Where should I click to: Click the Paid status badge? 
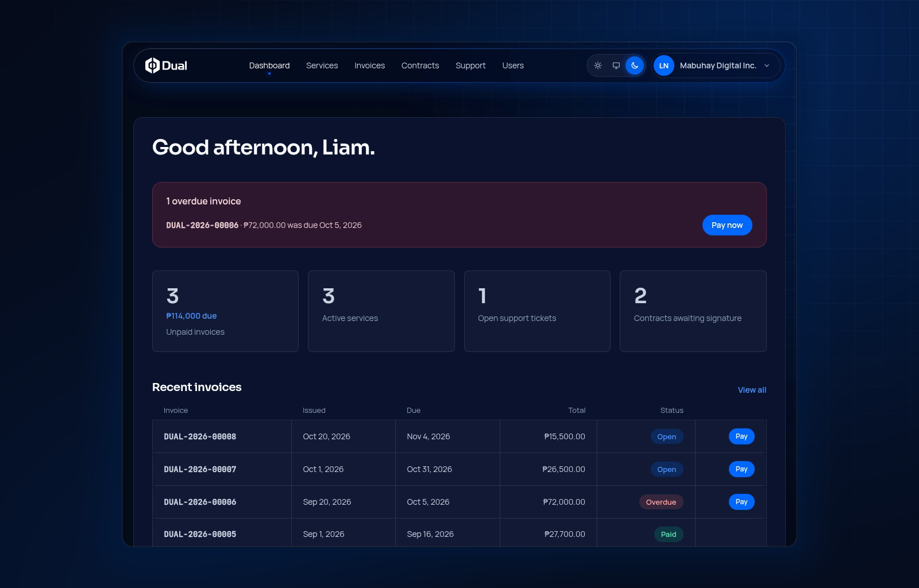(x=669, y=534)
